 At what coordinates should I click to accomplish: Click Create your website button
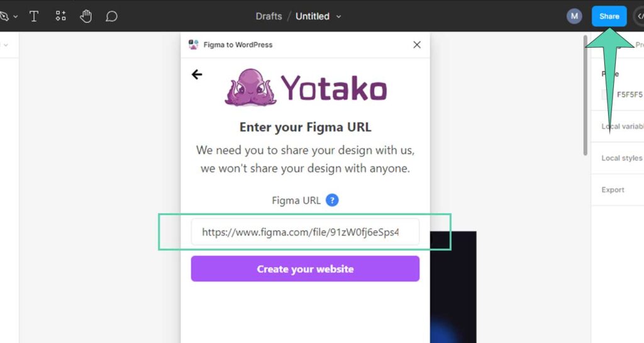coord(305,269)
